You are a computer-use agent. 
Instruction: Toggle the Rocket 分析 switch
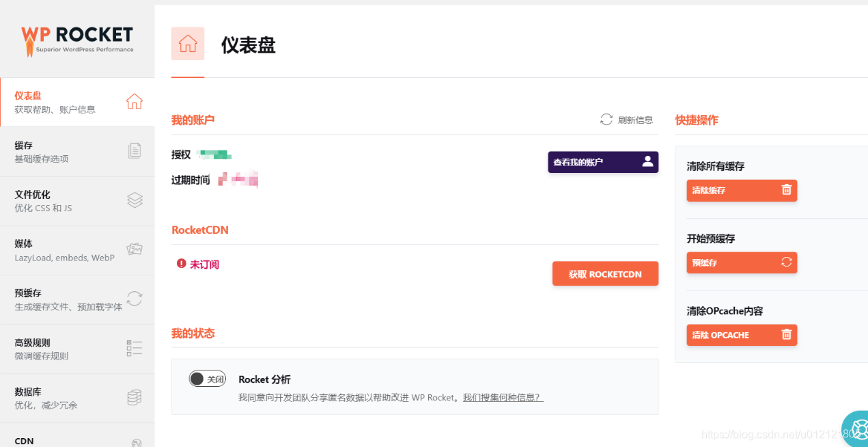click(x=207, y=379)
